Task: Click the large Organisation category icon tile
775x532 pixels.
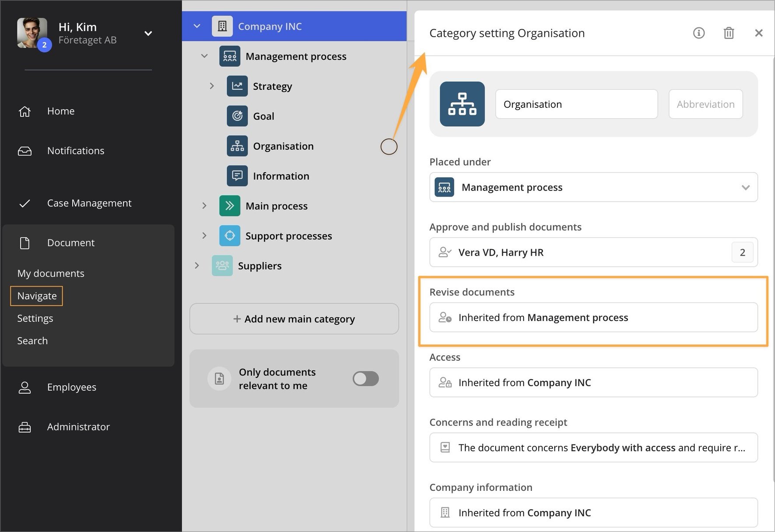Action: [x=462, y=104]
